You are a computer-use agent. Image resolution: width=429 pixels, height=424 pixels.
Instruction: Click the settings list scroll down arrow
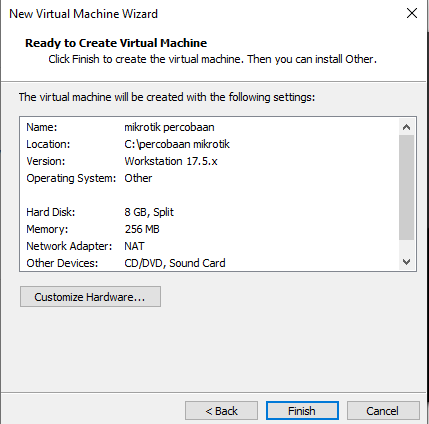[x=406, y=262]
